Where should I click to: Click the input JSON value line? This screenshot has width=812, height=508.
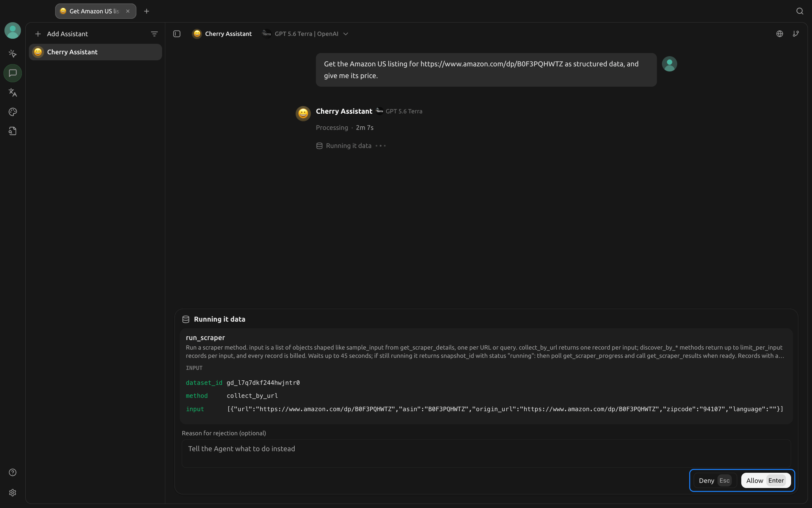(505, 409)
